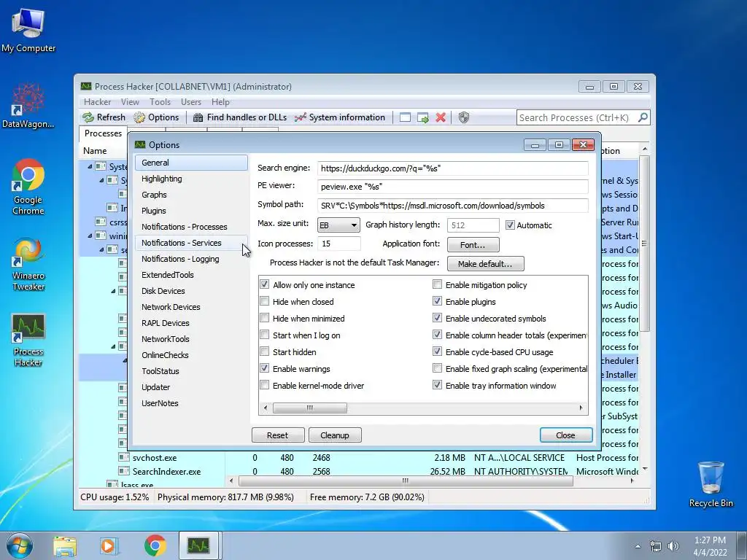Screen dimensions: 747x560
Task: Open Chrome from the taskbar
Action: pos(155,545)
